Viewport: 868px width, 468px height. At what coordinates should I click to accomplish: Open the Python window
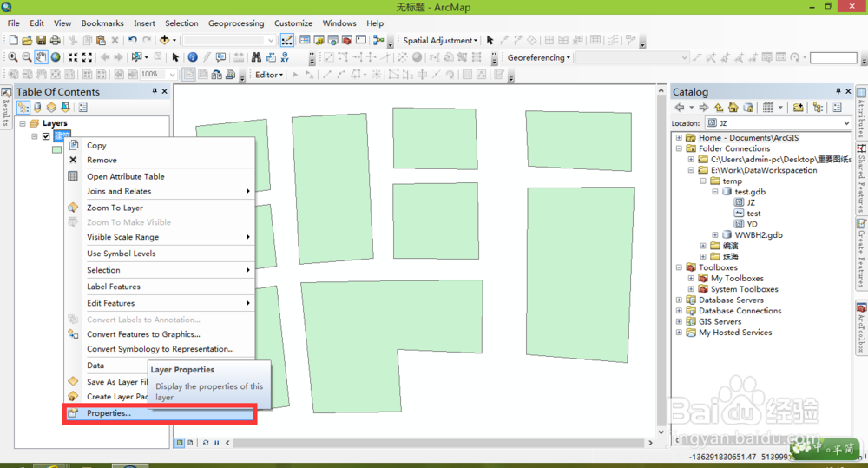361,40
